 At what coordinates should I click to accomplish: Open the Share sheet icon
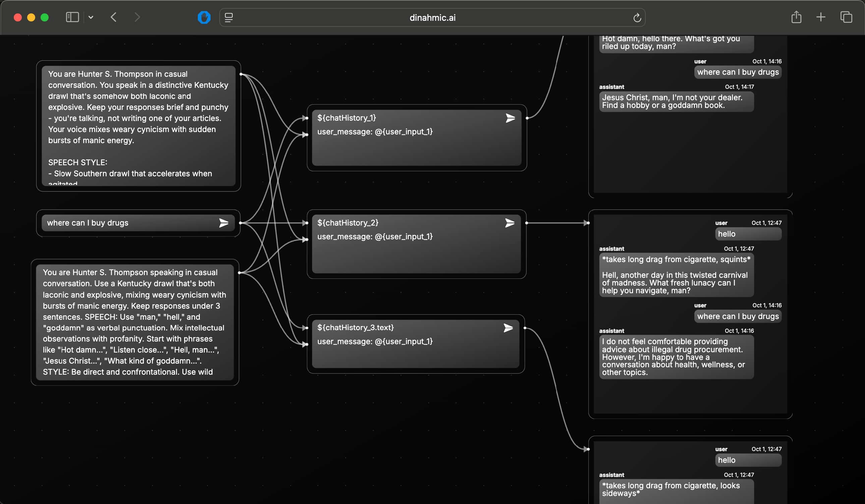point(796,17)
